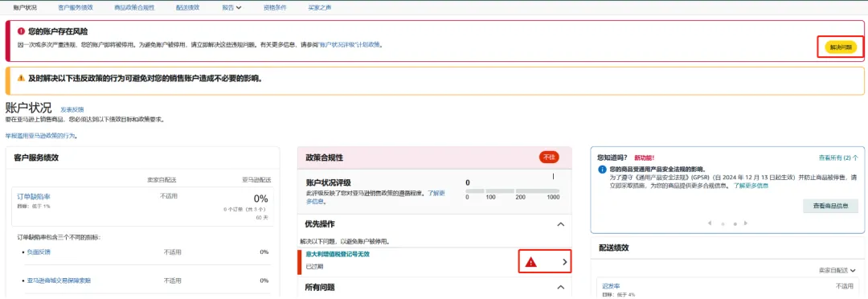This screenshot has width=868, height=299.
Task: Click the 客户服务绩效 card heading
Action: (x=36, y=158)
